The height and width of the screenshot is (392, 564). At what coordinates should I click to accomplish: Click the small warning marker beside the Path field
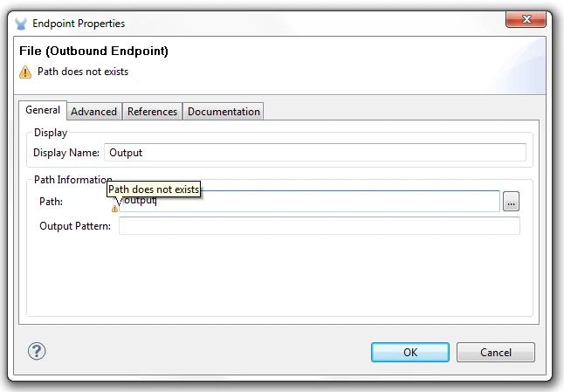coord(114,209)
